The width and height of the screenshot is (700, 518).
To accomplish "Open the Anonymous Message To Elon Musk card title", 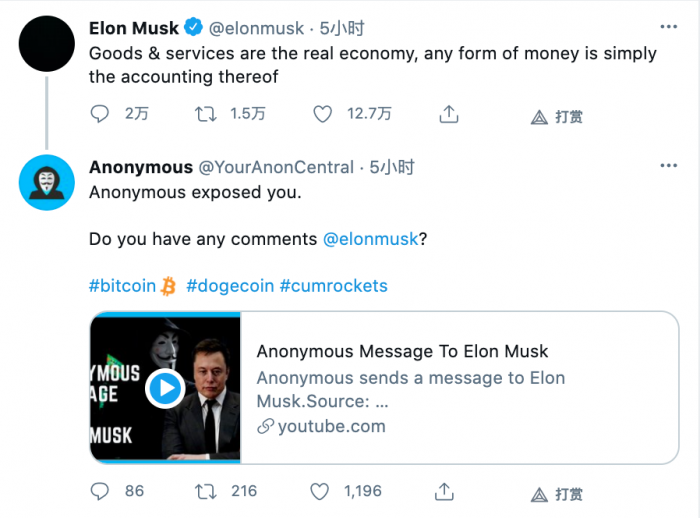I will 402,351.
